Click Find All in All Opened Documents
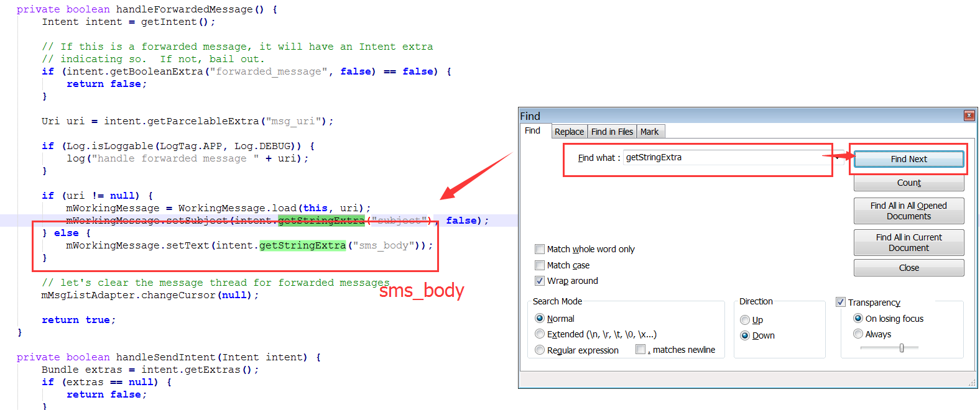980x410 pixels. (908, 211)
